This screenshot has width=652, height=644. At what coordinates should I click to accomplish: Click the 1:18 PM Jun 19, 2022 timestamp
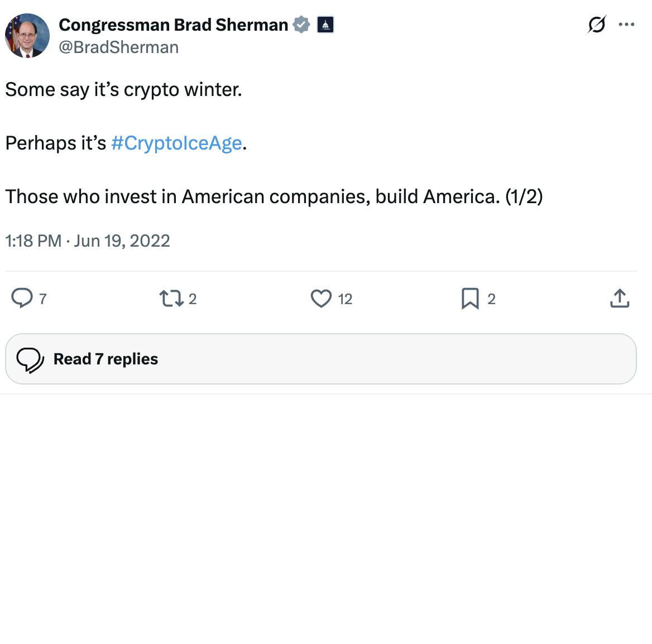point(88,241)
